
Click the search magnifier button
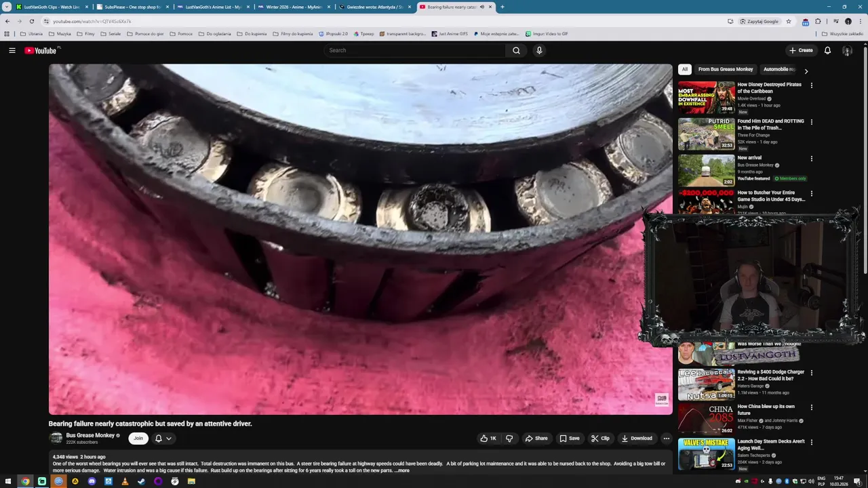tap(516, 50)
